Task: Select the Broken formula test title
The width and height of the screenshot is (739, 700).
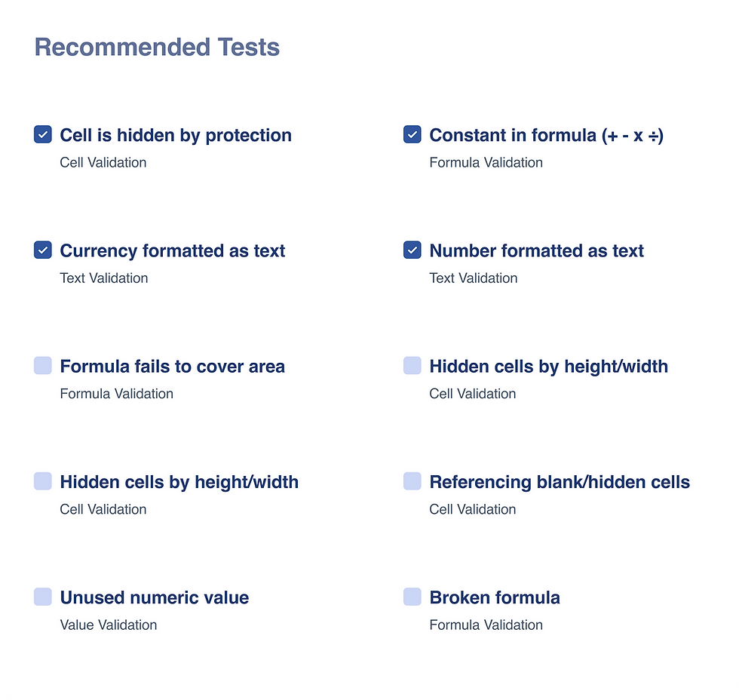Action: (x=495, y=597)
